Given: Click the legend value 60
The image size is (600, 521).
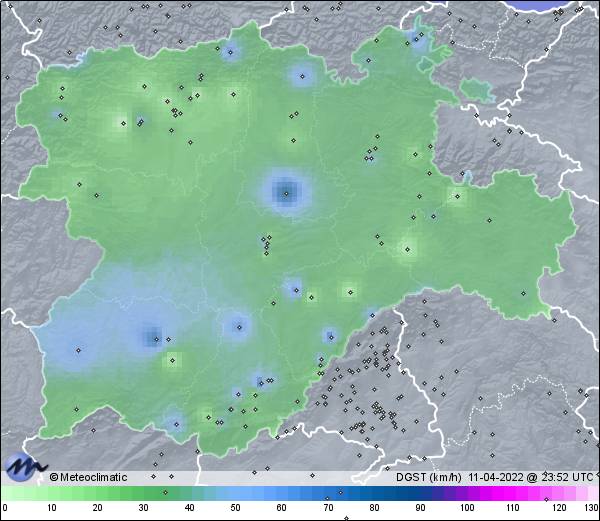Looking at the screenshot, I should point(281,508).
